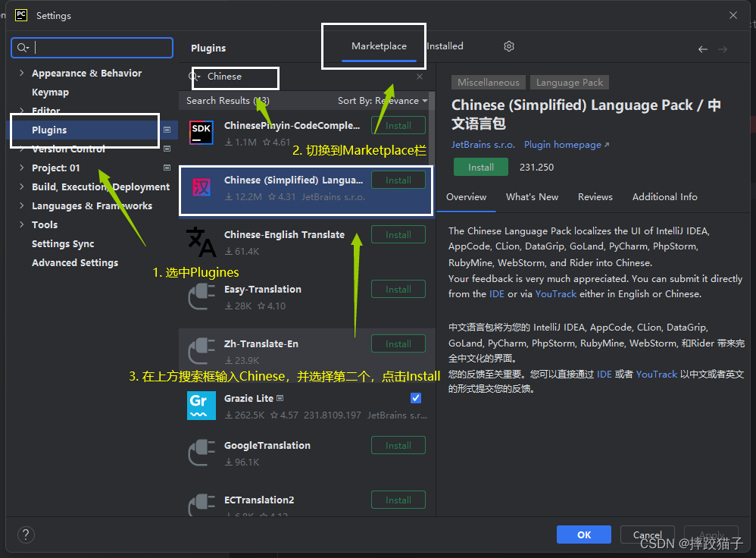Click the OK button
This screenshot has width=756, height=558.
[584, 534]
